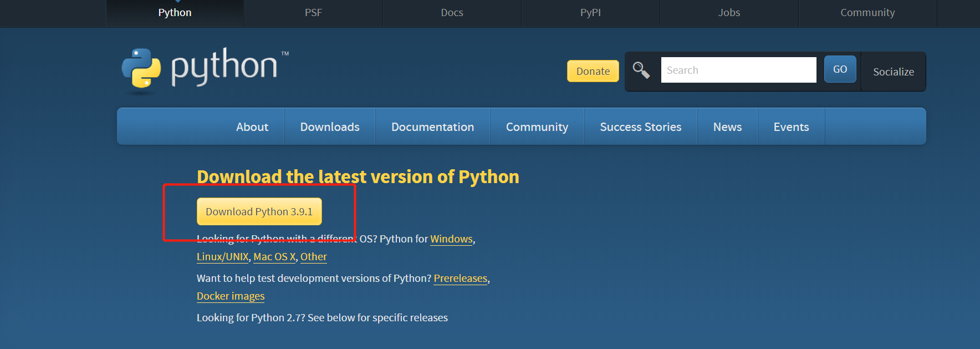Follow the Windows download link
This screenshot has height=349, width=980.
(x=451, y=239)
